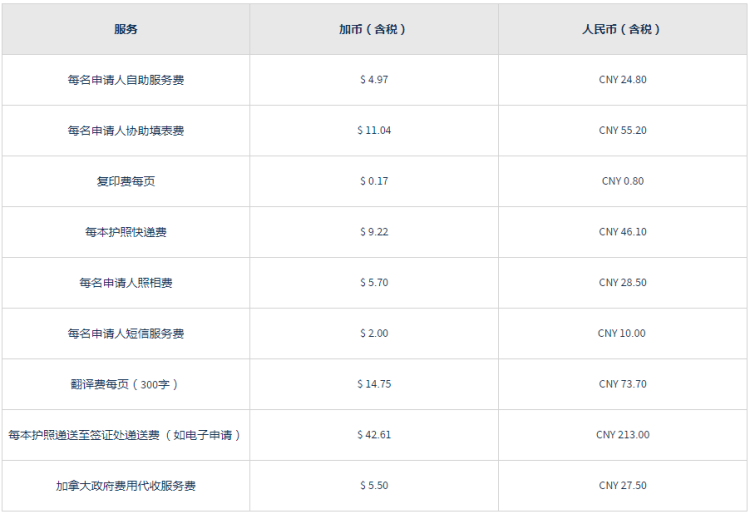Select the 翻译费每页（300字）cell

[126, 384]
